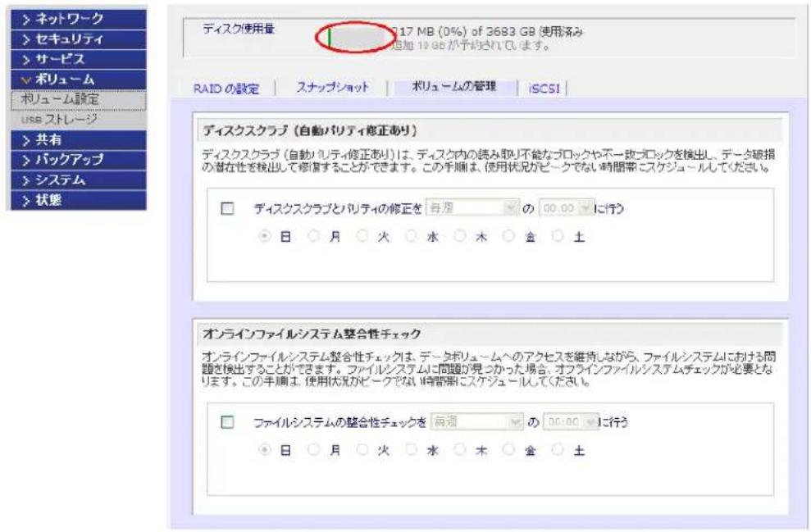
Task: Select the ボリュームの管理 tab
Action: (x=453, y=86)
